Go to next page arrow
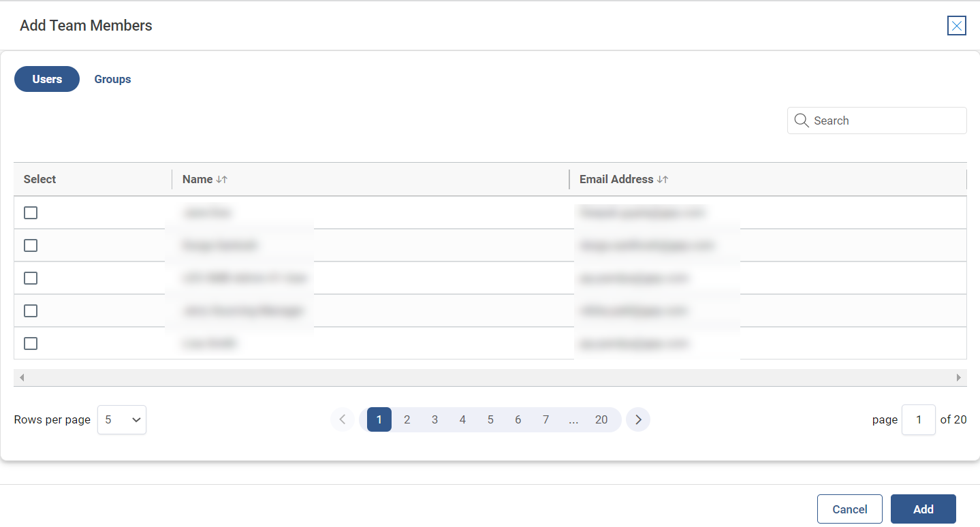Viewport: 980px width, 527px height. click(x=638, y=419)
